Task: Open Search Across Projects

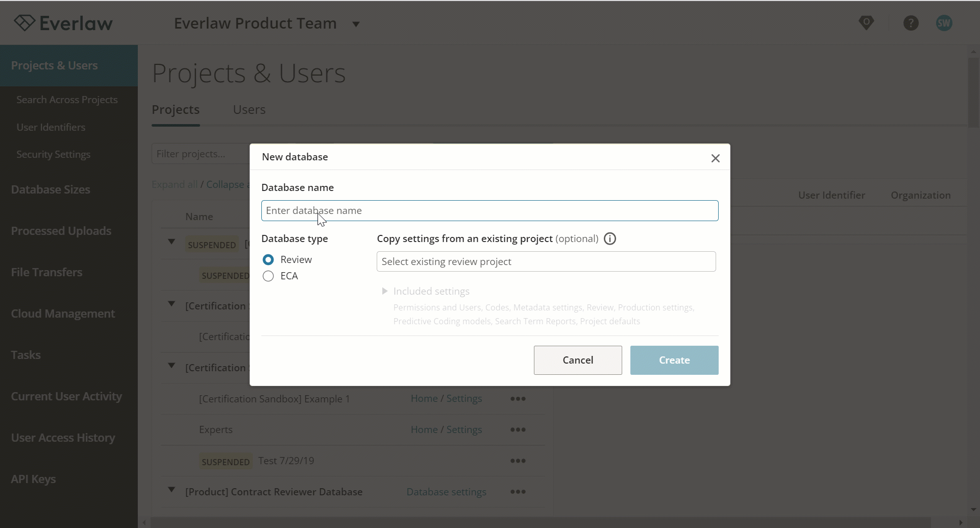Action: click(x=67, y=100)
